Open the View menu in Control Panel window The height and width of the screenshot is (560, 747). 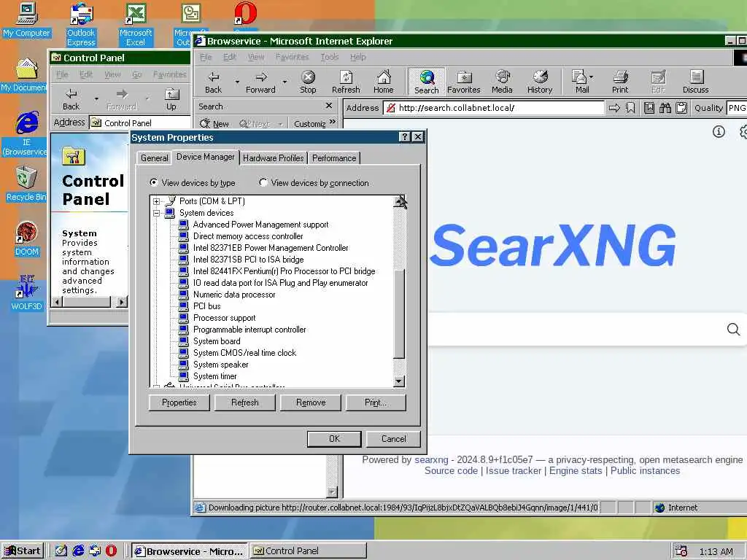(112, 74)
